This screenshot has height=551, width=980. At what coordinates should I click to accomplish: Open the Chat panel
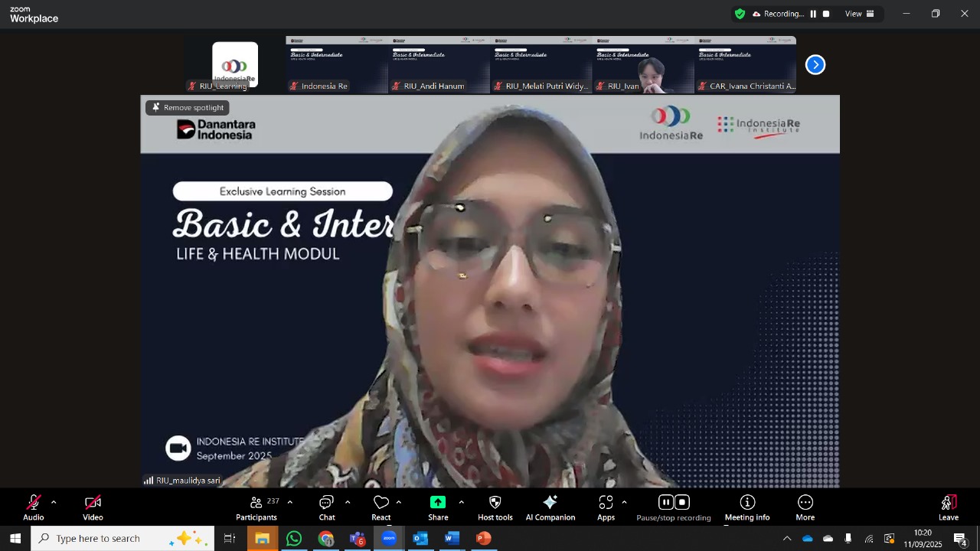click(x=327, y=507)
